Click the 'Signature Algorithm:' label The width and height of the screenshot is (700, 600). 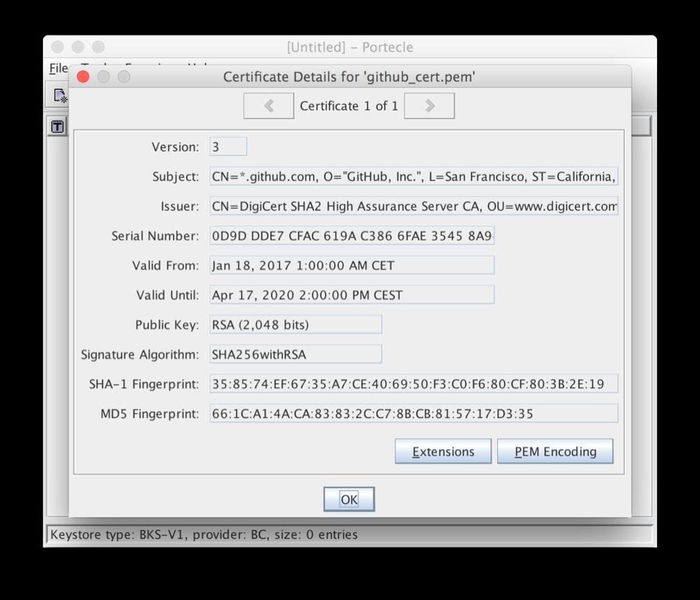[140, 355]
